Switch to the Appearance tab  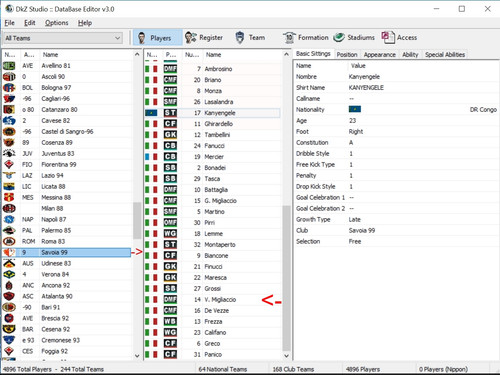(380, 55)
